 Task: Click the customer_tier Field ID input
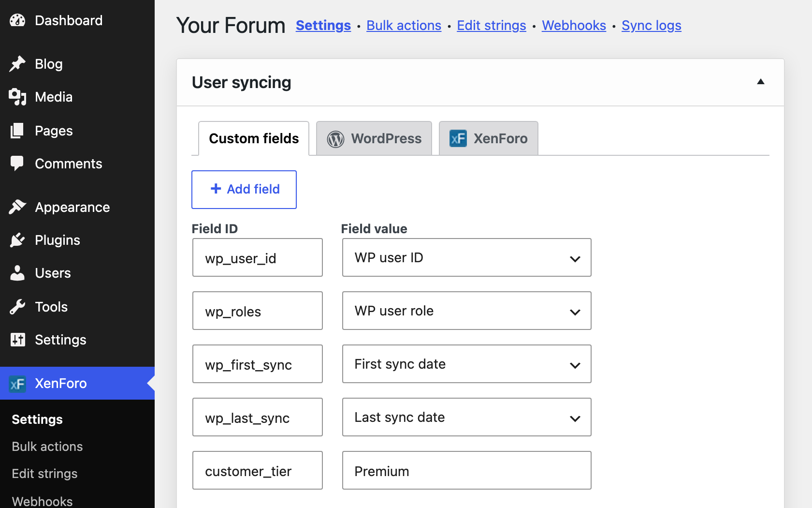[258, 470]
